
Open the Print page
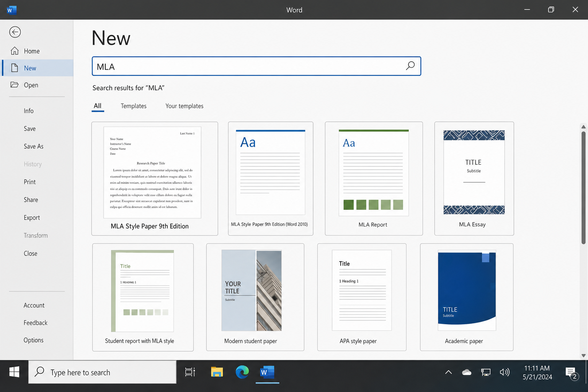click(x=30, y=182)
